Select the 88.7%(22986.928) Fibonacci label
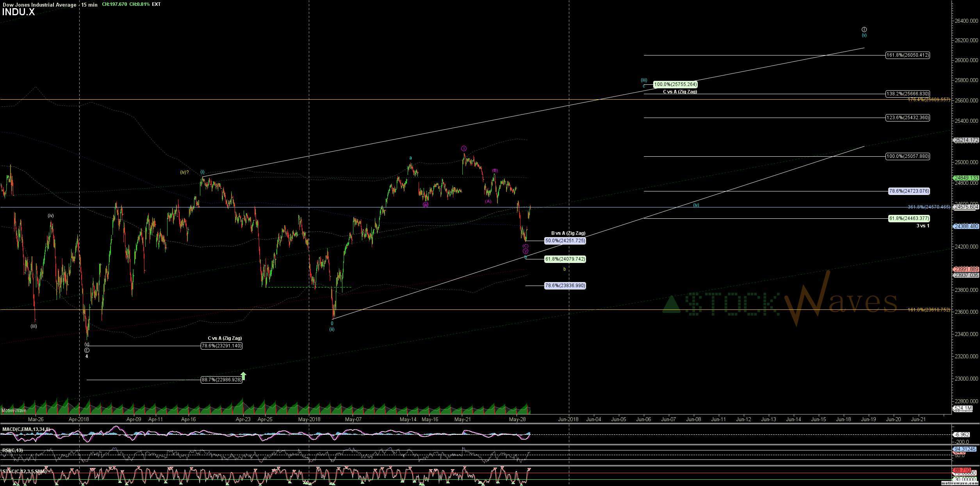This screenshot has width=980, height=486. tap(221, 380)
